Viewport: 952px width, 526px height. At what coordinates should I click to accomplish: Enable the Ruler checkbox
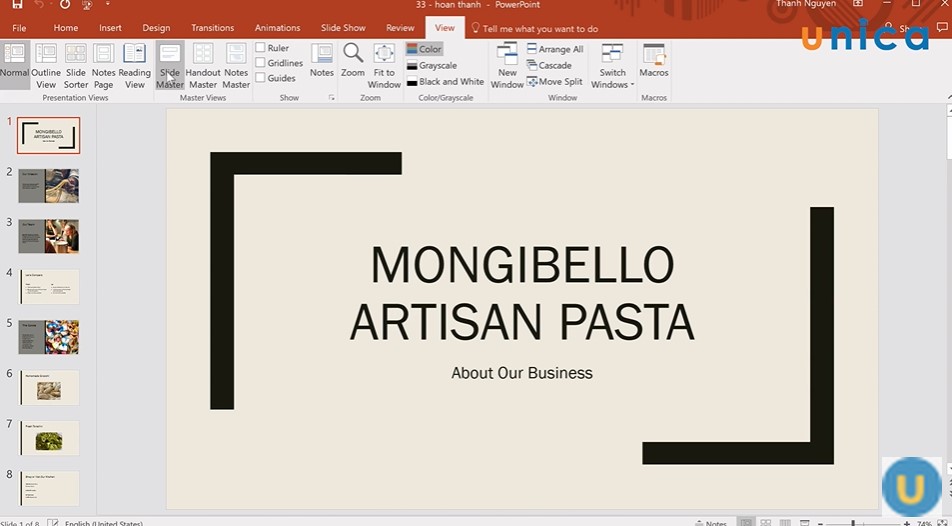pos(261,48)
